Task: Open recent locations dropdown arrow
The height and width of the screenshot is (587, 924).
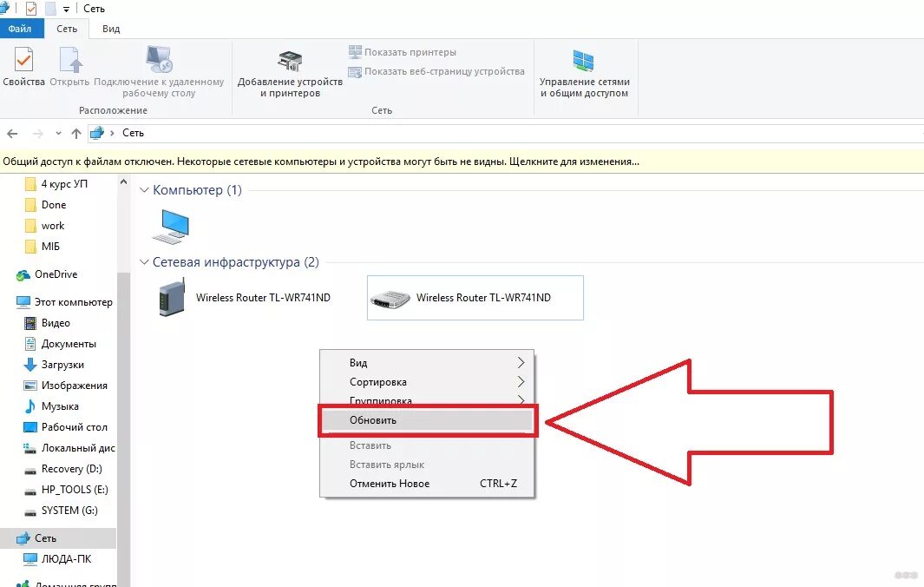Action: pos(58,134)
